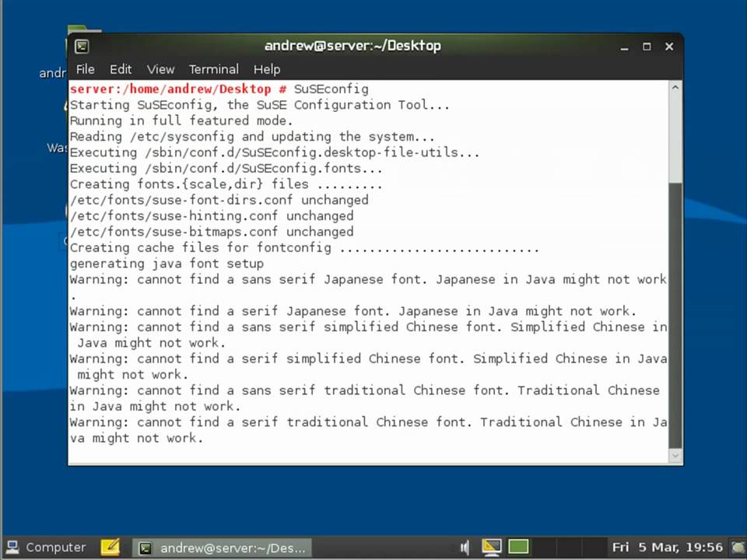Click the warning 'cannot find a serif simplified Chinese'
This screenshot has width=747, height=560.
coord(368,366)
